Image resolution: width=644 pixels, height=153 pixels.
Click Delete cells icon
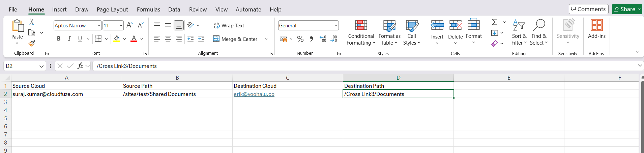[x=456, y=25]
